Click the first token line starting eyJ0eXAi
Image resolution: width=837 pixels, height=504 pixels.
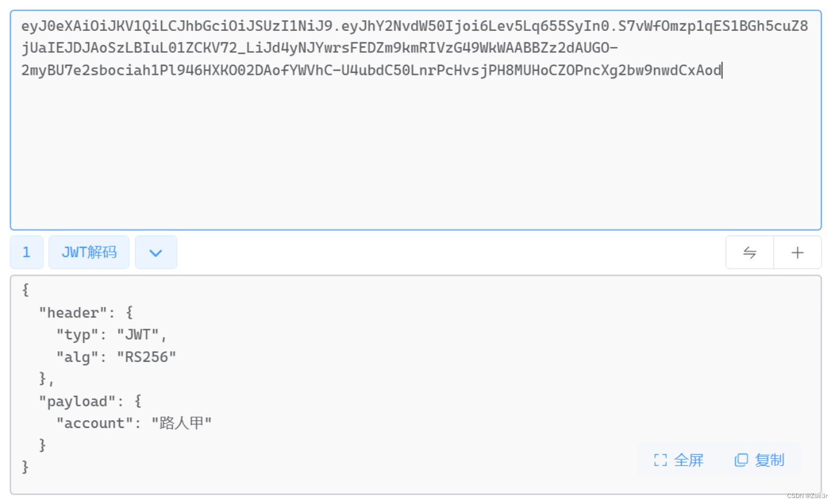click(x=414, y=26)
